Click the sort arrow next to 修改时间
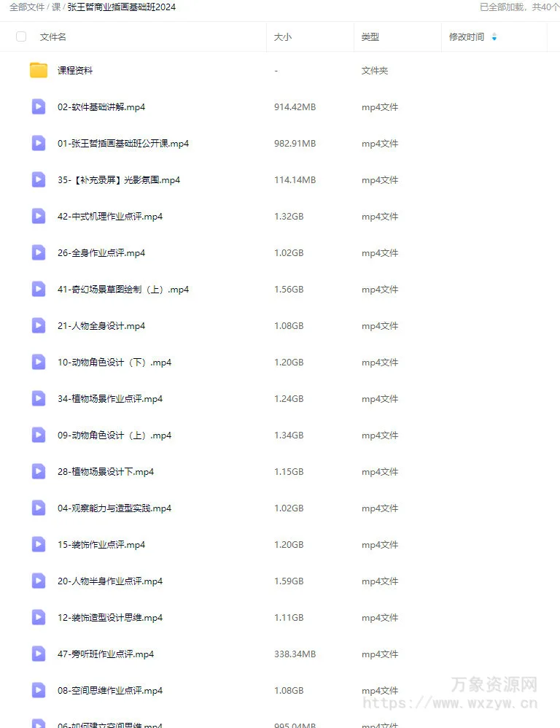Image resolution: width=560 pixels, height=728 pixels. [494, 36]
